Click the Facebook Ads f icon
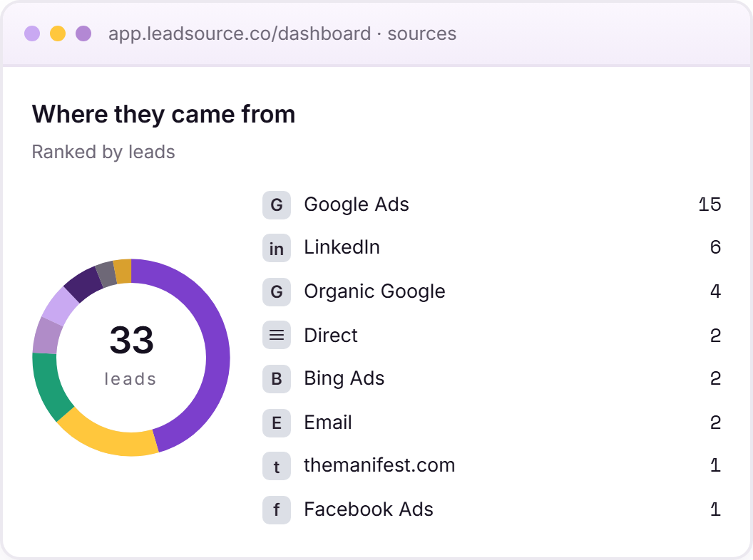This screenshot has width=753, height=560. click(277, 509)
